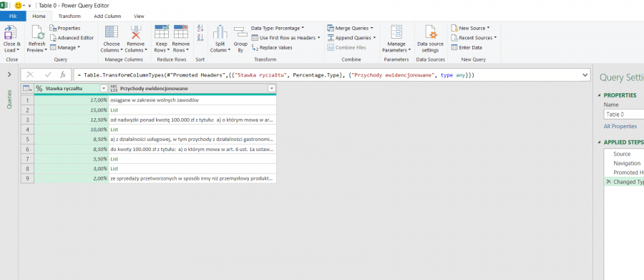Click the ABC123 type icon of Przychody column
644x280 pixels.
[114, 88]
